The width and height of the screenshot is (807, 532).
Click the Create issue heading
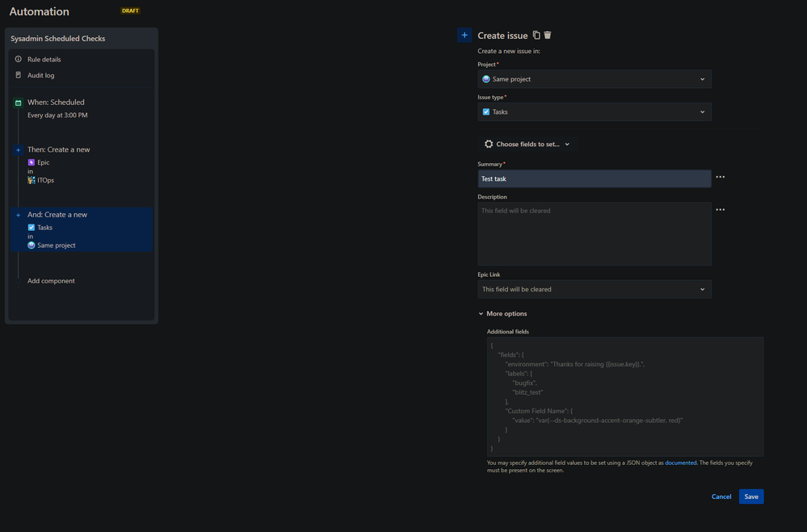(x=502, y=36)
